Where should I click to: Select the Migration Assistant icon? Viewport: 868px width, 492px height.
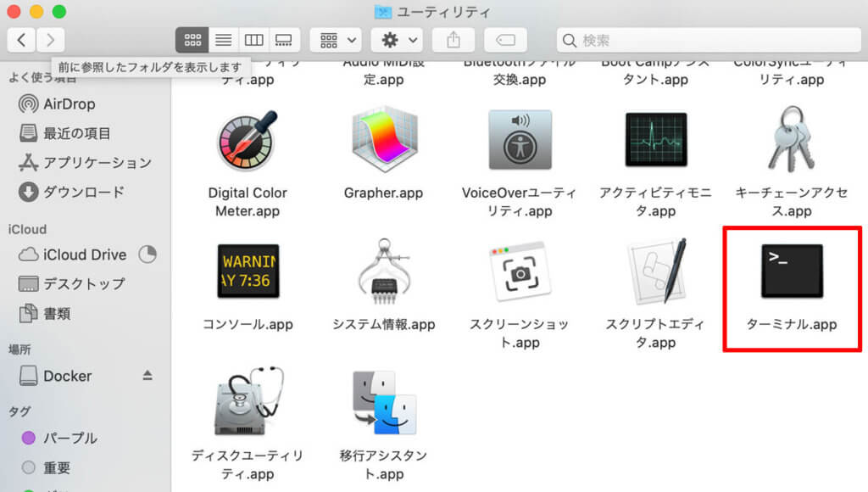click(x=383, y=403)
